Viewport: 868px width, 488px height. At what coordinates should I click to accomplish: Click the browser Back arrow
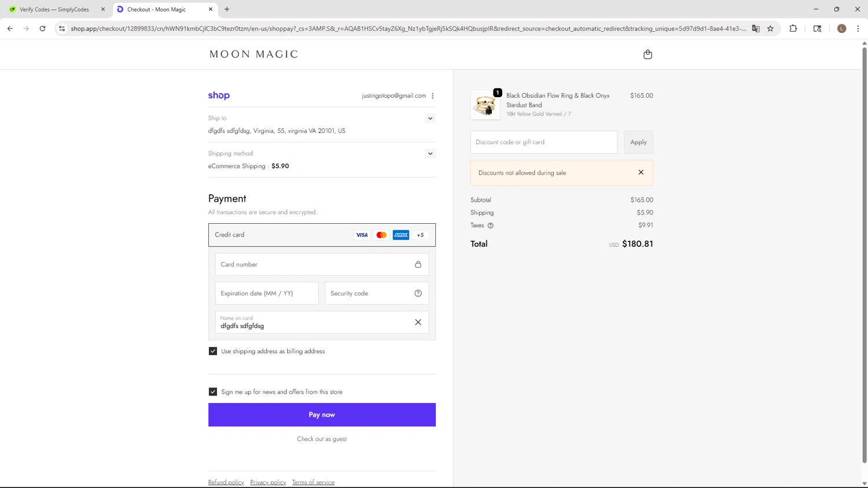pos(10,28)
